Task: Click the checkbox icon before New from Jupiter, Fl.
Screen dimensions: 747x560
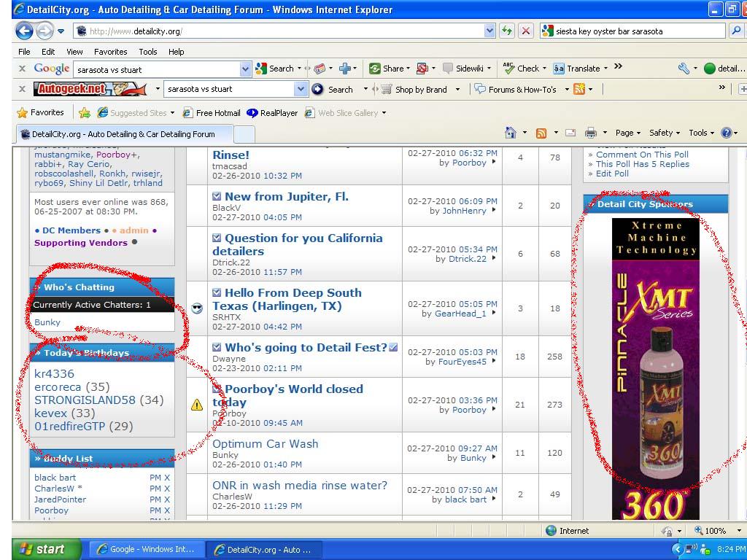Action: pos(217,196)
